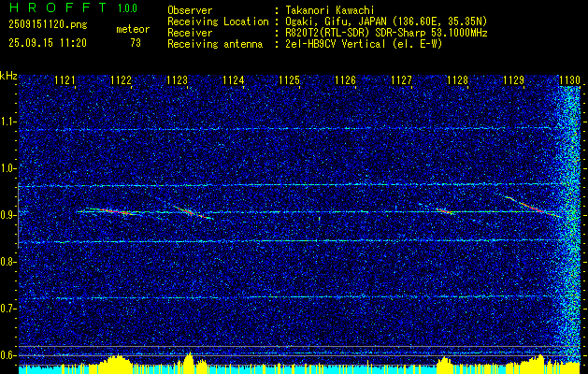Click the yellow power peak below 1123
588x374 pixels.
coord(189,363)
